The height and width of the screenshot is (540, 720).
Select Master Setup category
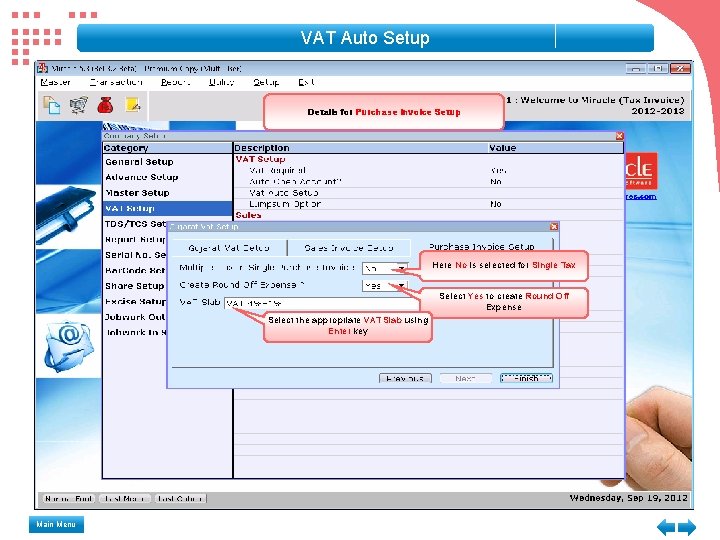click(x=137, y=193)
